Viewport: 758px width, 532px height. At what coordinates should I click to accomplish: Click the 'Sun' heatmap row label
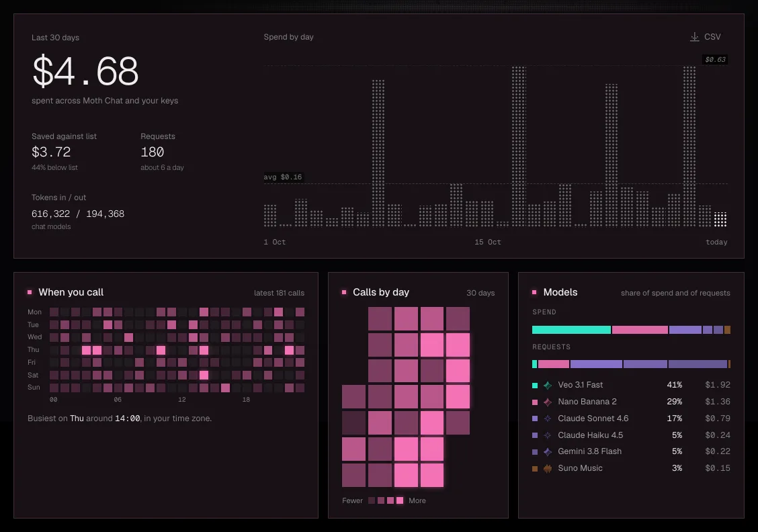pyautogui.click(x=34, y=387)
